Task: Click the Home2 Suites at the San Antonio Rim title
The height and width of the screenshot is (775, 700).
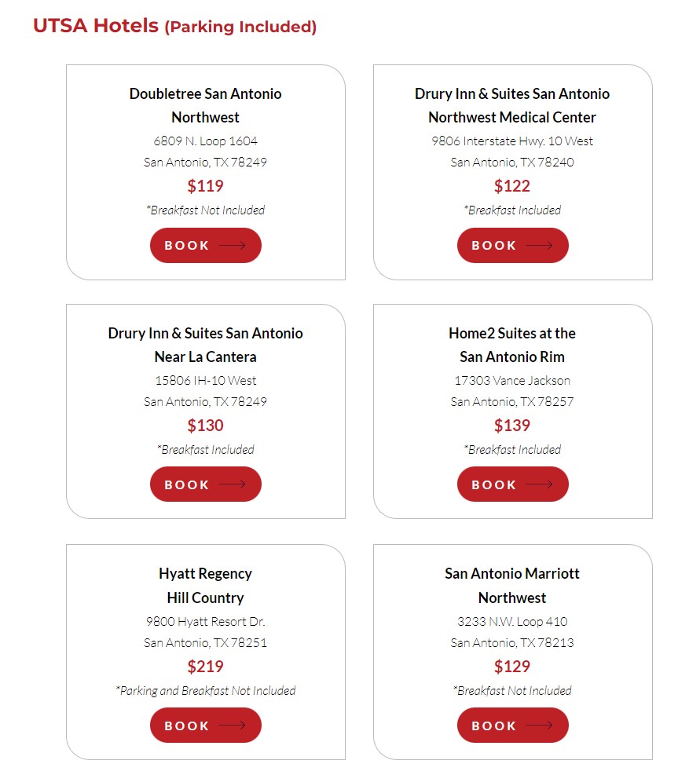Action: pyautogui.click(x=512, y=345)
